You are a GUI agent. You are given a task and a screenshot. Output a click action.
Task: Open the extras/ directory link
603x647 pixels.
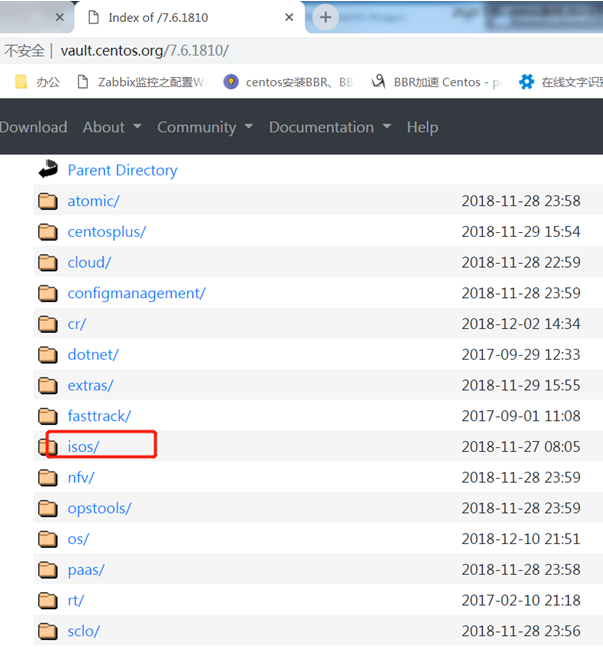90,385
